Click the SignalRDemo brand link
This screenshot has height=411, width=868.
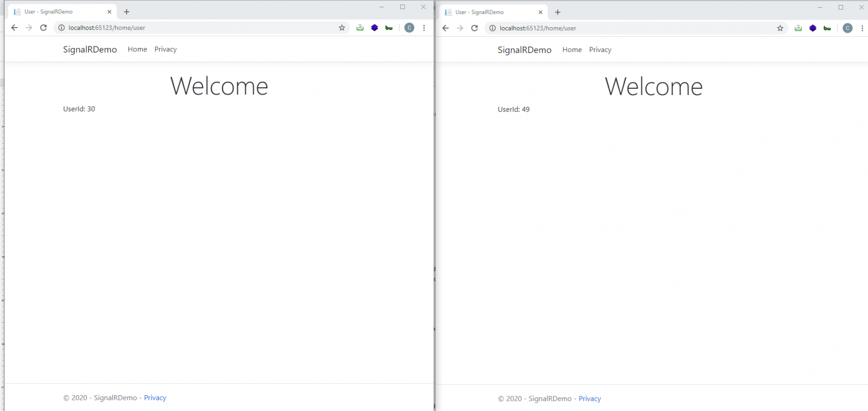[90, 49]
